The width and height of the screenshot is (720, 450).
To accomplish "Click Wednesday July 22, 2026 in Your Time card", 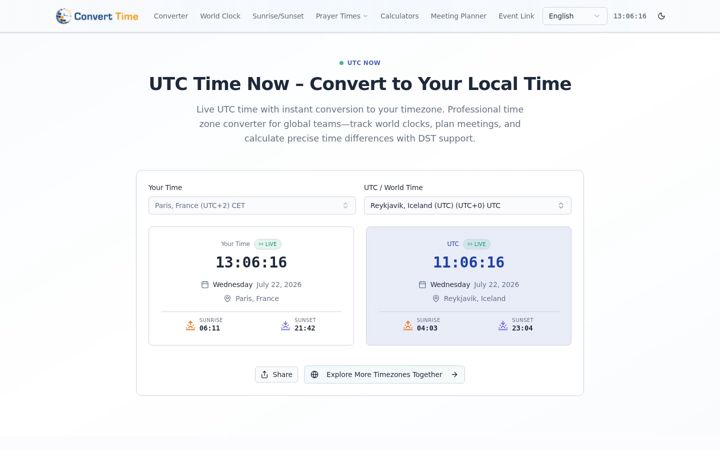I will [x=257, y=285].
